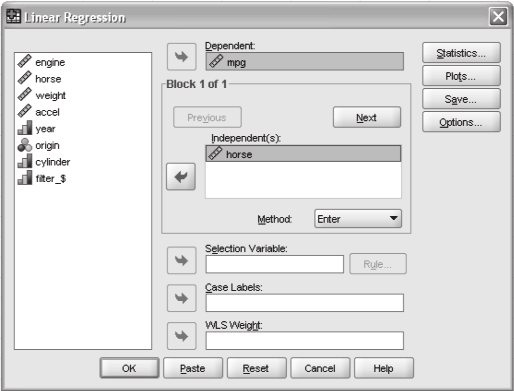Click inside the Case Labels field

click(x=305, y=303)
